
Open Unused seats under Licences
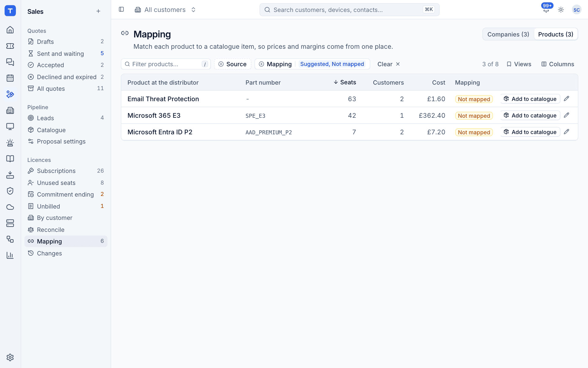(x=66, y=183)
